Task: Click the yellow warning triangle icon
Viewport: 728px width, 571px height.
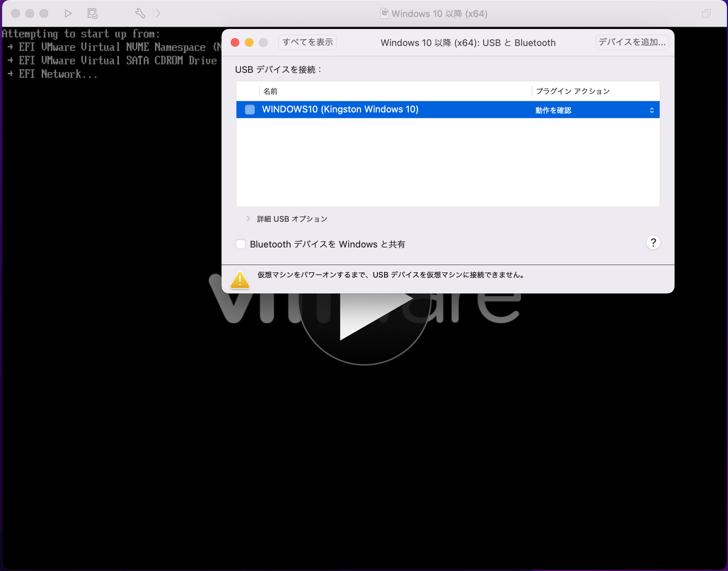Action: pos(240,279)
